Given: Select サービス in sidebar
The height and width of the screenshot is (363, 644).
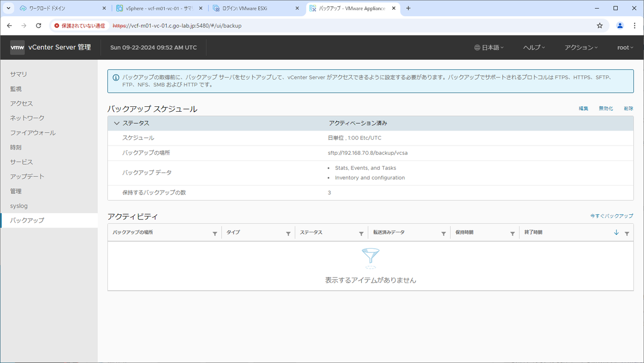Looking at the screenshot, I should point(49,162).
